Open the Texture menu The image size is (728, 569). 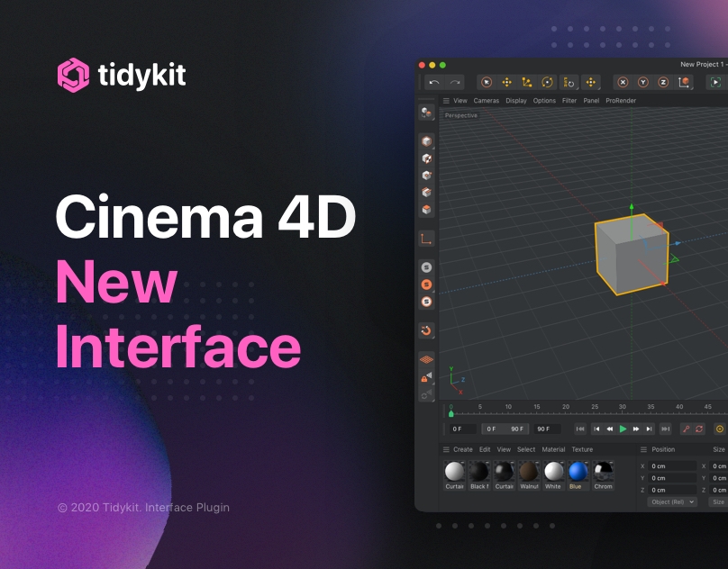pyautogui.click(x=582, y=450)
